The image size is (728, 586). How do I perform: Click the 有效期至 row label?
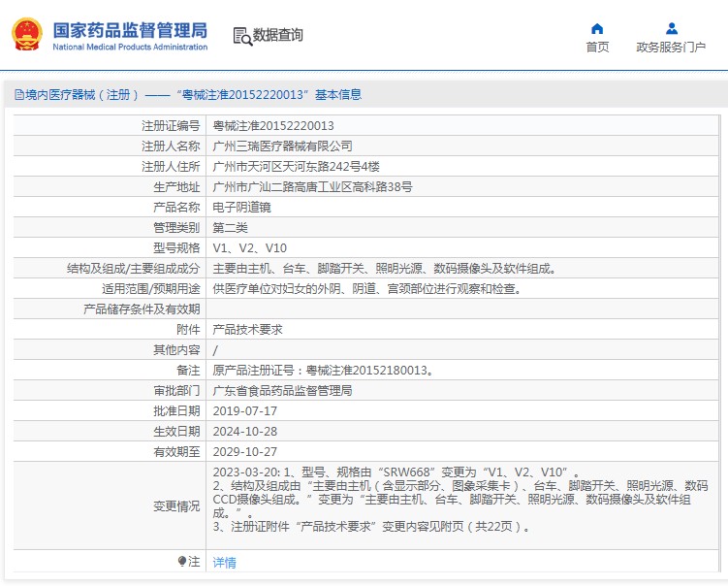coord(176,452)
